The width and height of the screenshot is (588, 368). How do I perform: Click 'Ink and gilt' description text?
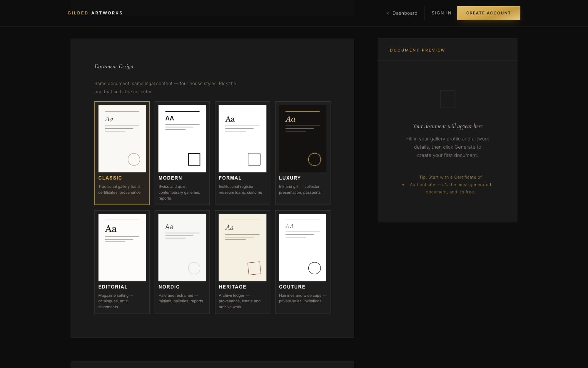300,189
